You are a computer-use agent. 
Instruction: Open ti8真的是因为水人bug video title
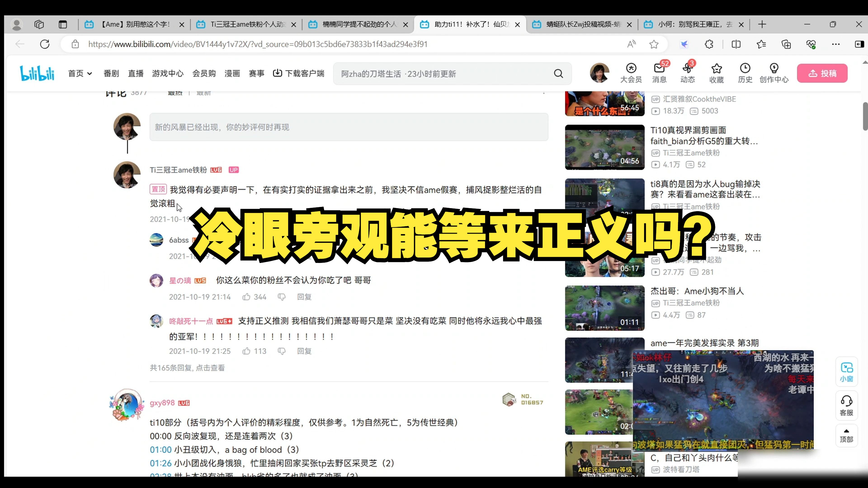(705, 189)
